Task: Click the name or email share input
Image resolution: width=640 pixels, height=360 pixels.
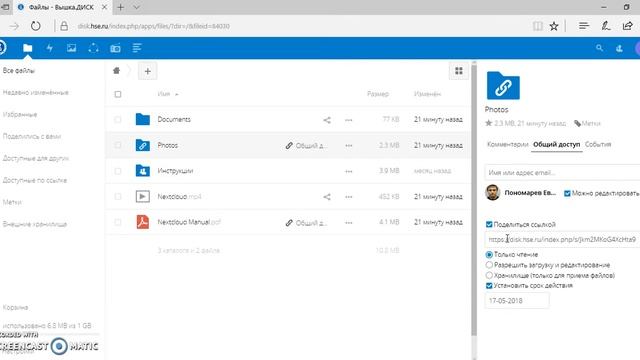Action: (562, 173)
